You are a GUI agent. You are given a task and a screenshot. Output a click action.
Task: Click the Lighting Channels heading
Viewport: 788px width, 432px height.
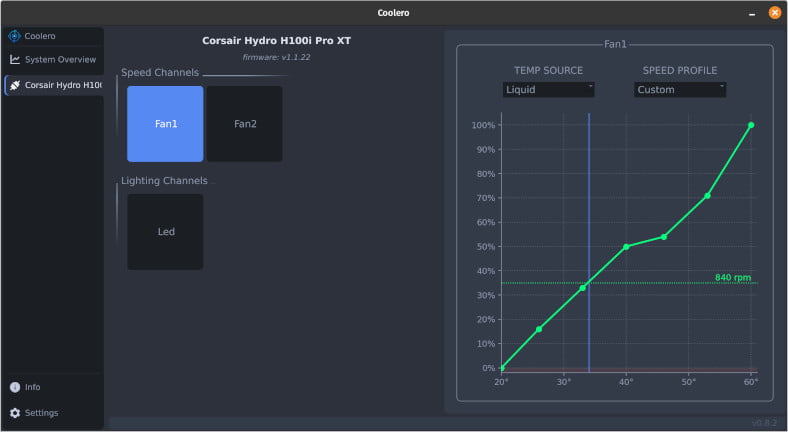coord(164,180)
